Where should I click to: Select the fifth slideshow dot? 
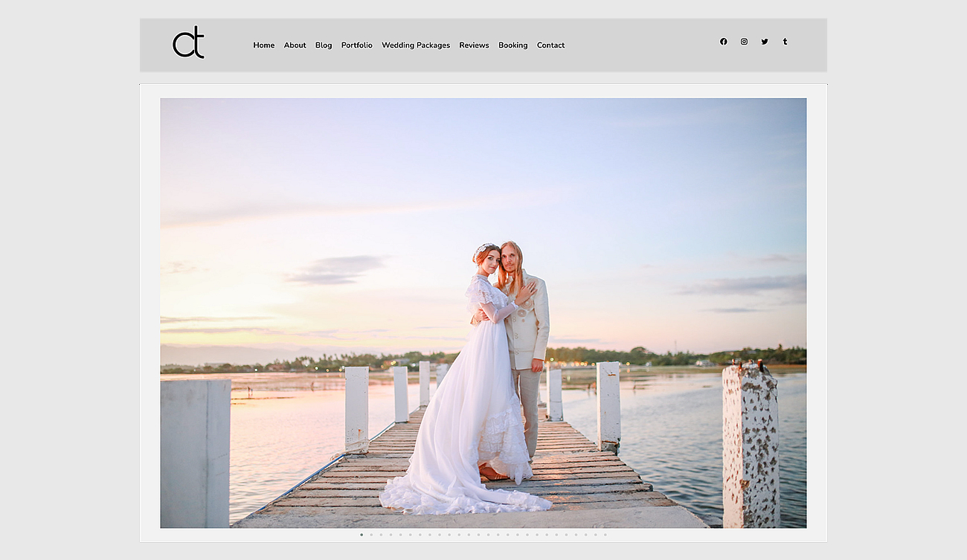click(x=400, y=535)
